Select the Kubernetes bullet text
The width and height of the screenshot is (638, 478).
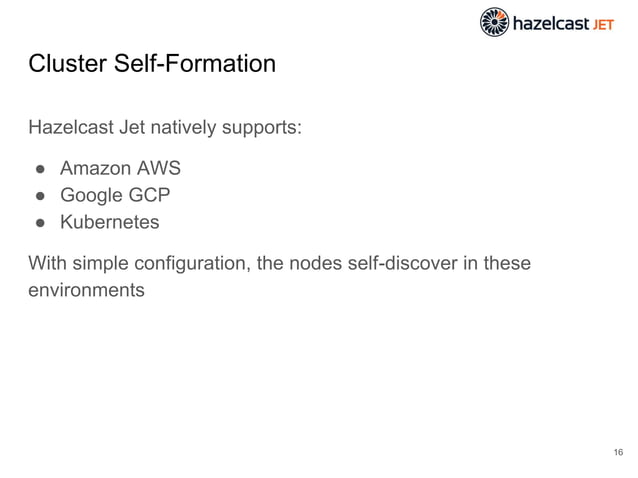point(110,222)
